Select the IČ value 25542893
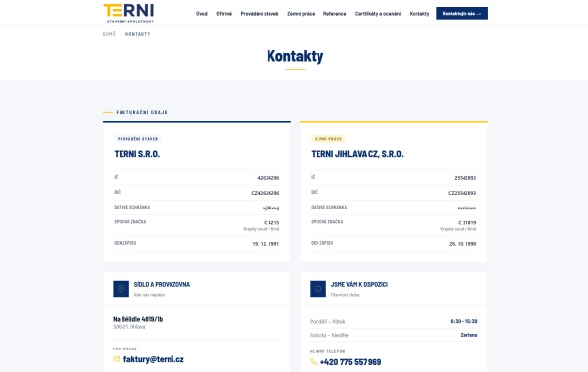 465,178
